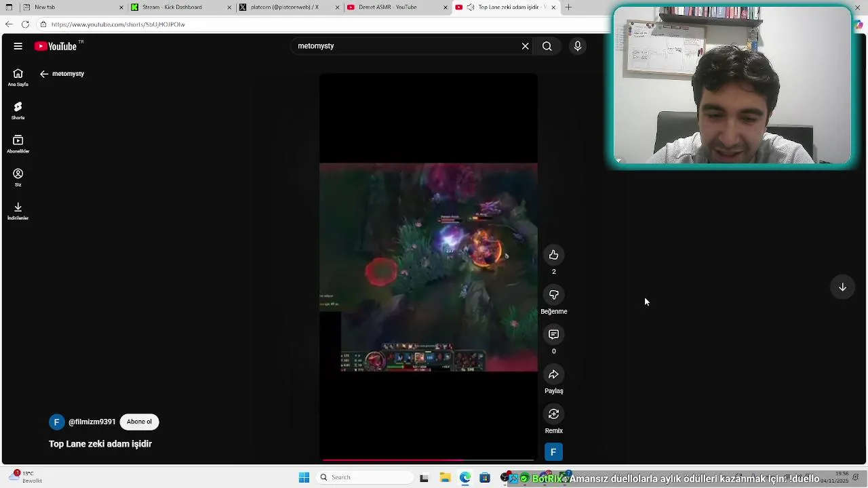Open Microsoft Store from the taskbar

point(485,478)
